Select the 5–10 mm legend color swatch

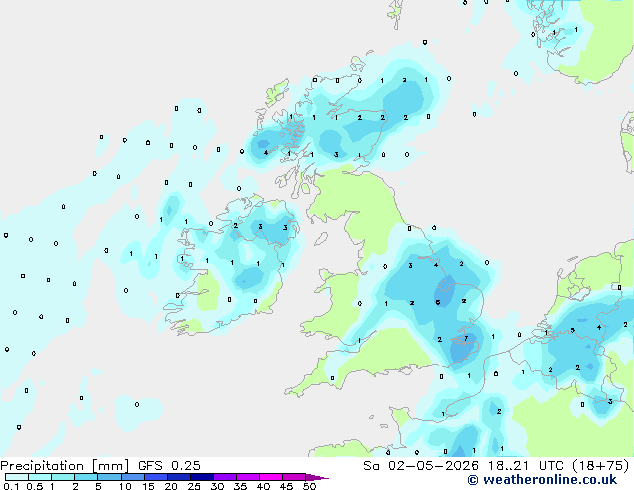click(109, 477)
